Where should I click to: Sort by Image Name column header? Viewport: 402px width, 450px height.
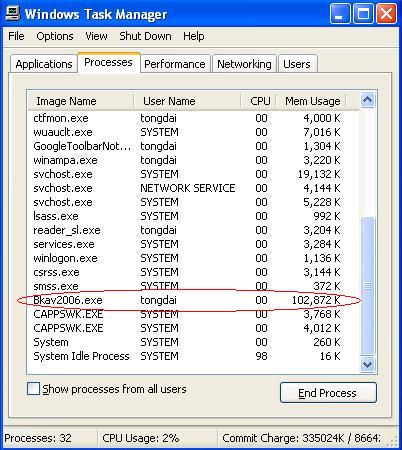(81, 101)
